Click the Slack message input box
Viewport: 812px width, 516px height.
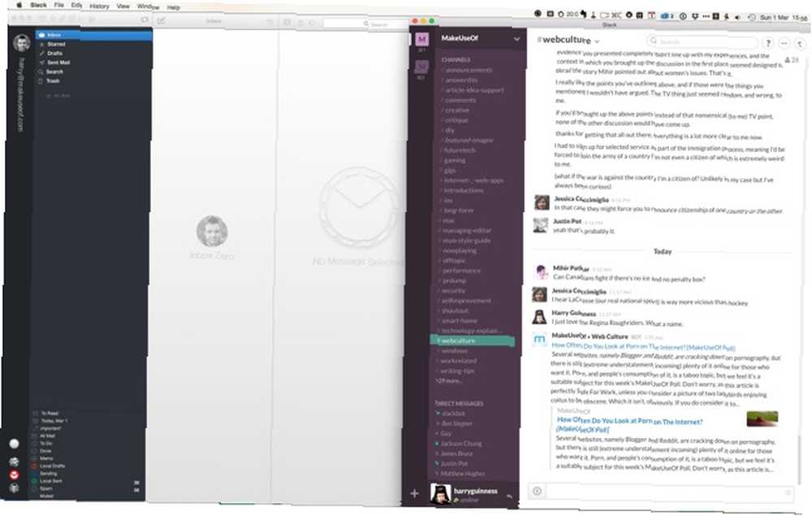pyautogui.click(x=668, y=492)
